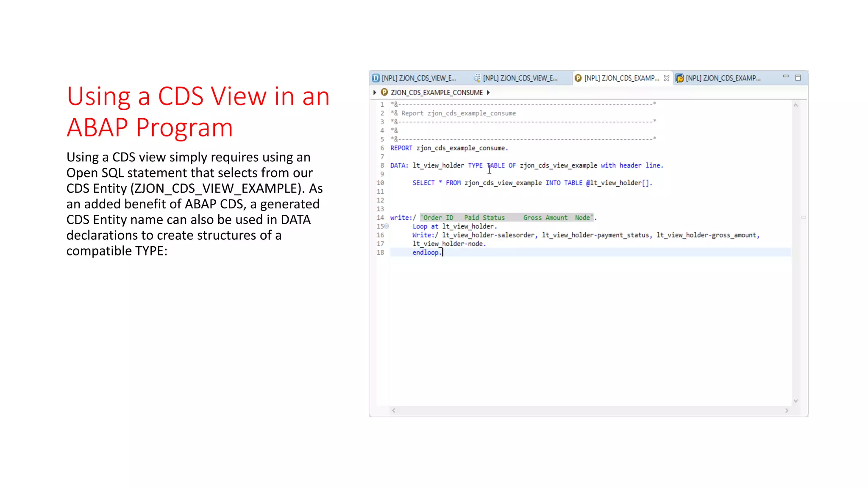Minimize the editor area
868x488 pixels.
(785, 77)
